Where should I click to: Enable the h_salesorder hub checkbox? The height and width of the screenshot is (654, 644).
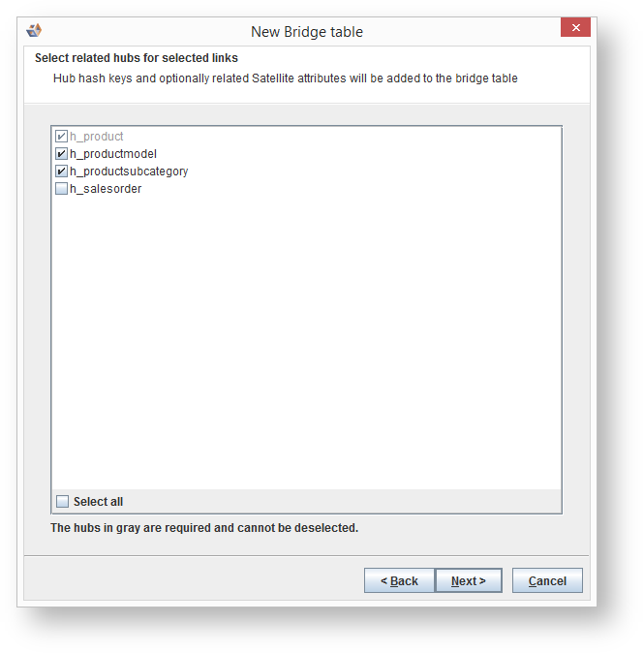pos(62,189)
